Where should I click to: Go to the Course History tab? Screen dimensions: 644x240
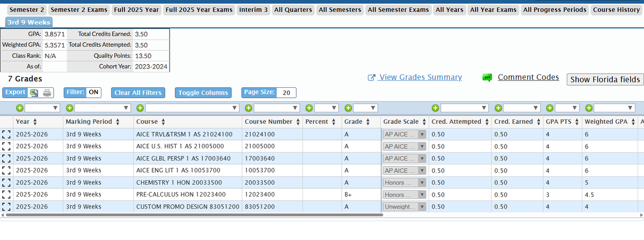616,10
